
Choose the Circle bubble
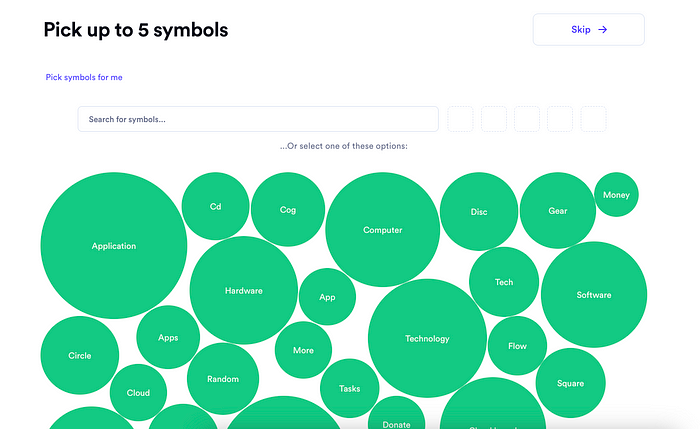pos(80,355)
